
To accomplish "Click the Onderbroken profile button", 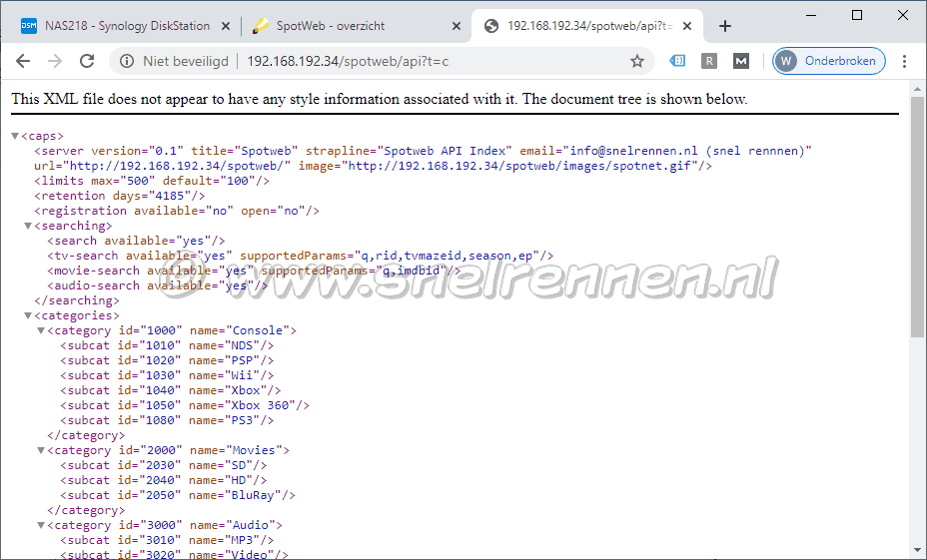I will point(829,61).
